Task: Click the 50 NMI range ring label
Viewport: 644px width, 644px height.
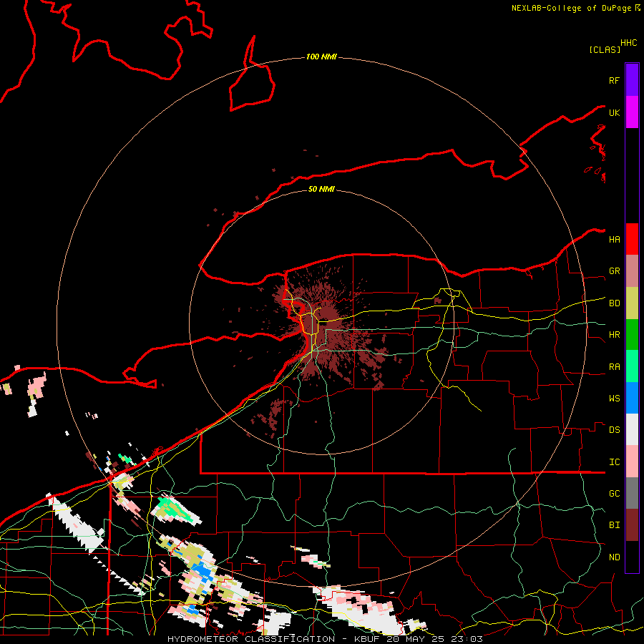Action: tap(321, 189)
